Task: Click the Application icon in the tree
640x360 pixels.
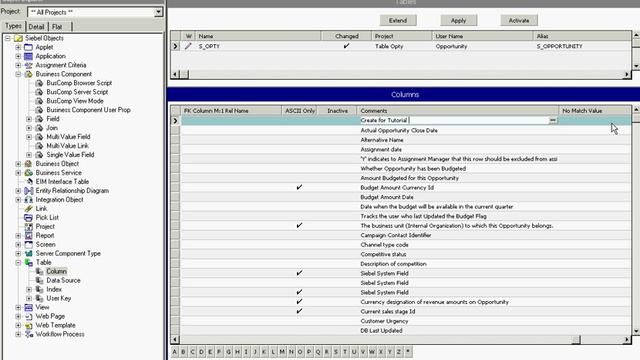Action: tap(28, 56)
